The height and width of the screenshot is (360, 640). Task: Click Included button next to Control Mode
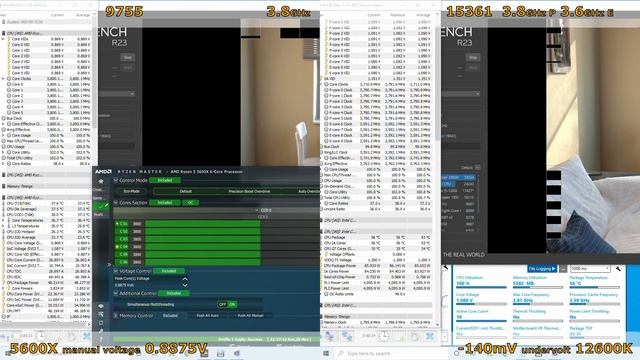(x=165, y=180)
